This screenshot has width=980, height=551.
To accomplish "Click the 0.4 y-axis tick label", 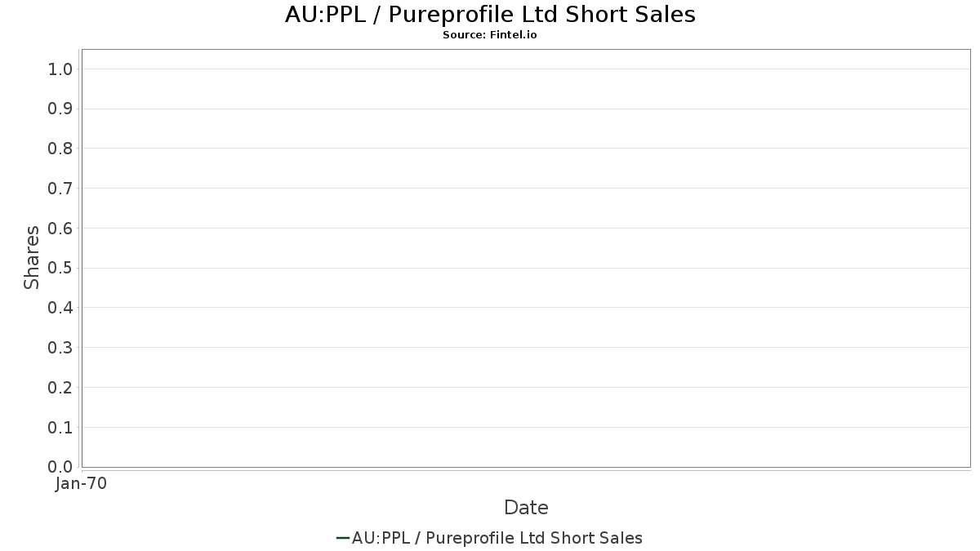I will click(61, 308).
